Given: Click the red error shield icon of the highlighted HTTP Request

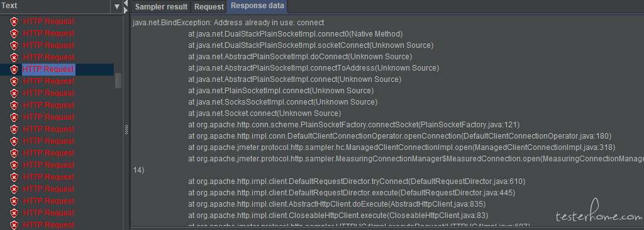Looking at the screenshot, I should [14, 69].
